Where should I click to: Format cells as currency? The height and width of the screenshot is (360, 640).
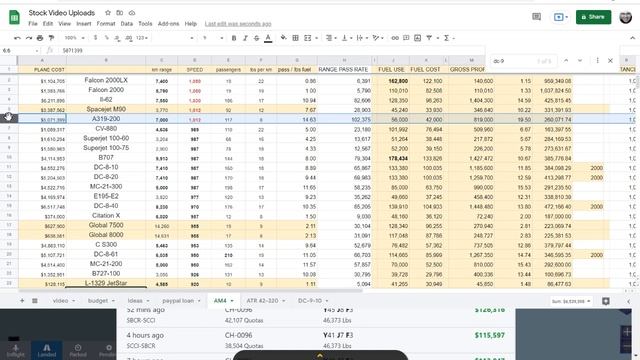coord(95,38)
